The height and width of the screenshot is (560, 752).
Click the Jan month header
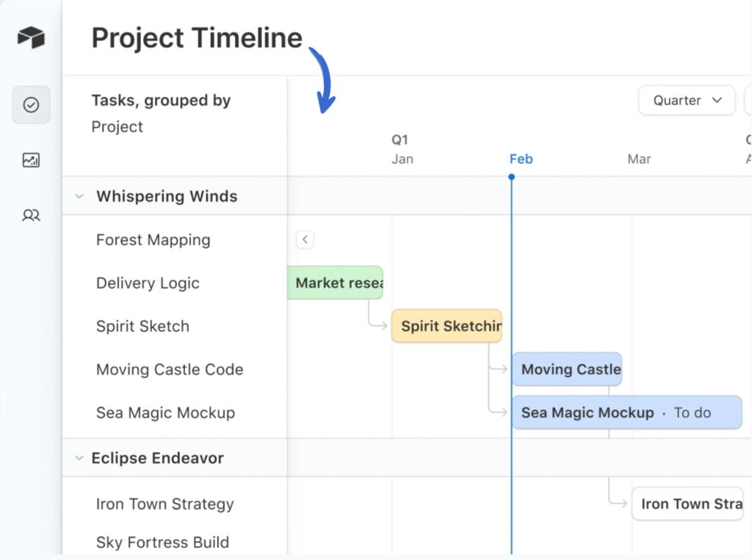tap(402, 159)
